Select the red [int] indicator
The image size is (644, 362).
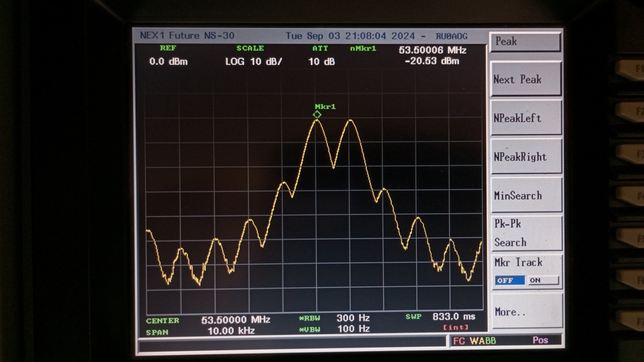pyautogui.click(x=455, y=327)
